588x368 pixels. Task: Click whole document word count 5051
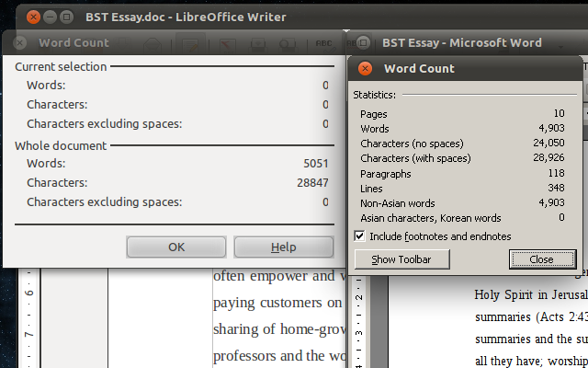316,164
